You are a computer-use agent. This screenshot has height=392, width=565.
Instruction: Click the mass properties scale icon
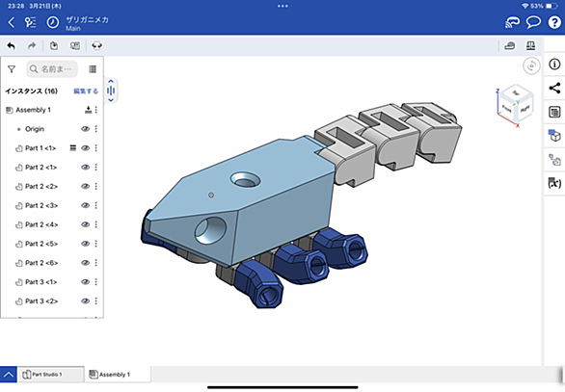pos(530,45)
